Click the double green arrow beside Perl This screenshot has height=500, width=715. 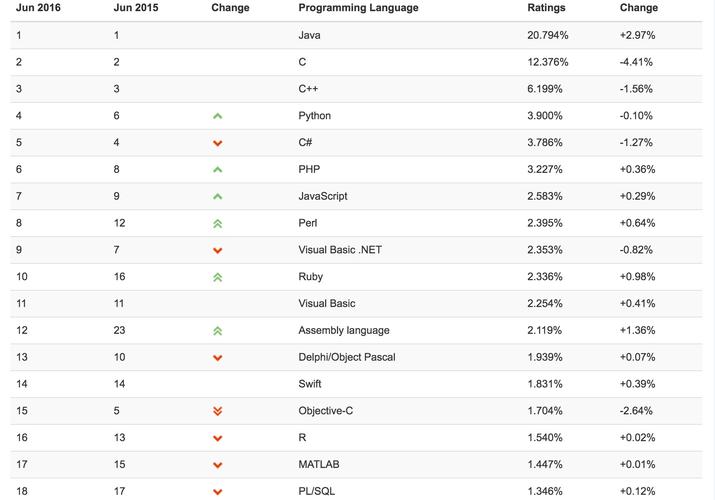(x=218, y=224)
